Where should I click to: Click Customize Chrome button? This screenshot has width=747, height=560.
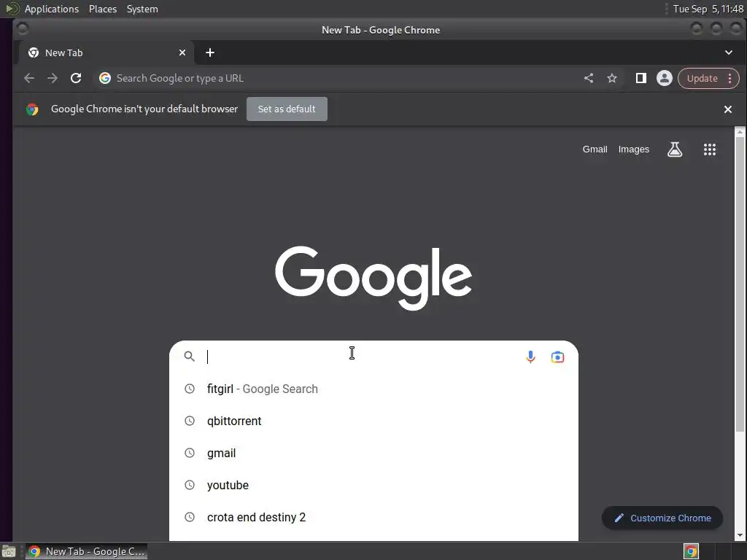662,518
